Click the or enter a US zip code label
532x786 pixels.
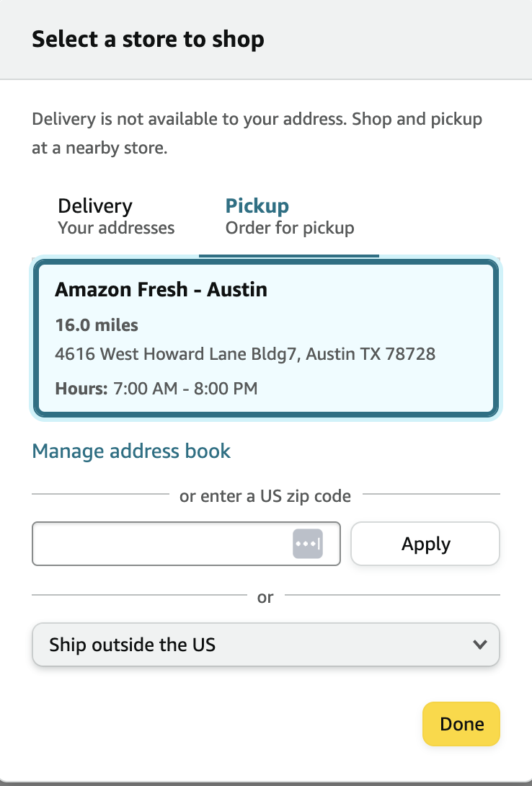265,496
